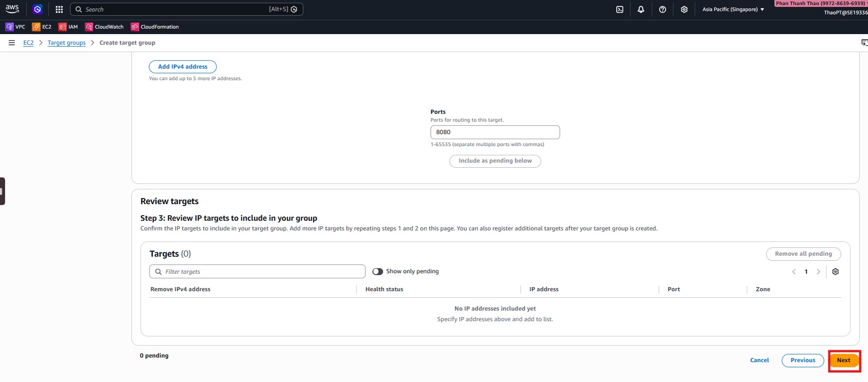
Task: Launch CloudShell from the top bar
Action: (x=619, y=9)
